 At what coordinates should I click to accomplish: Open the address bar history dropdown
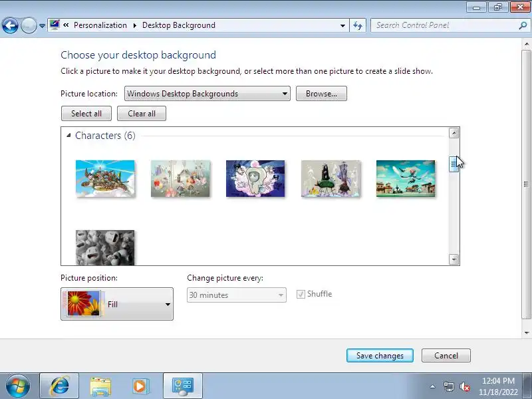tap(342, 25)
